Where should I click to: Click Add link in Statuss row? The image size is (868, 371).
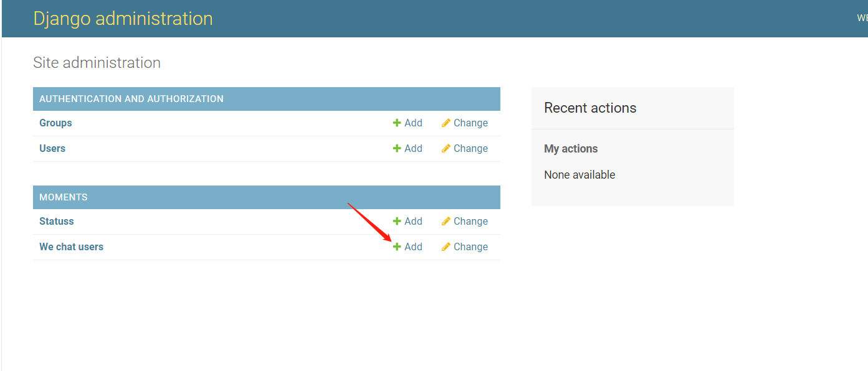(408, 222)
